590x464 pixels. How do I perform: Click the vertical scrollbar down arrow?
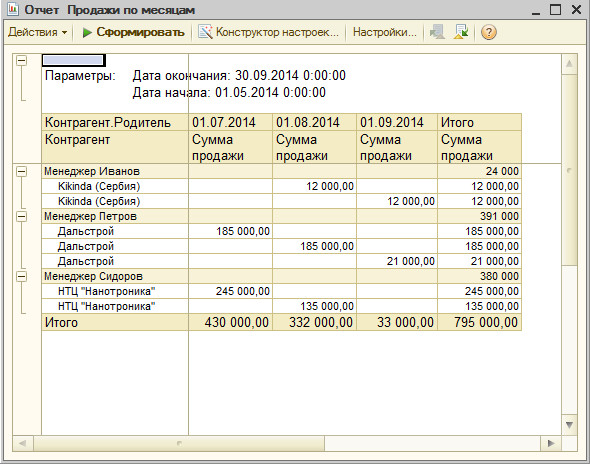tap(569, 425)
